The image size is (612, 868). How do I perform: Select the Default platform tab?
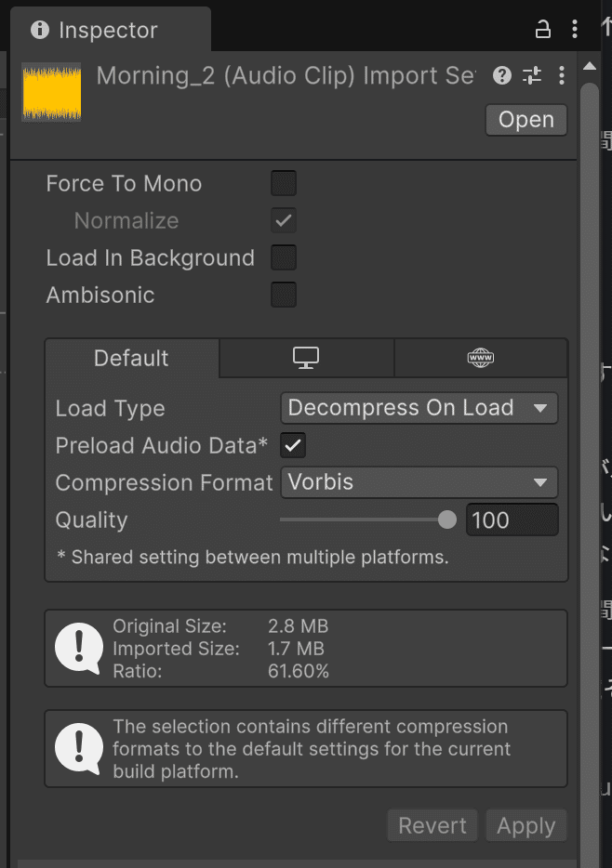(130, 358)
